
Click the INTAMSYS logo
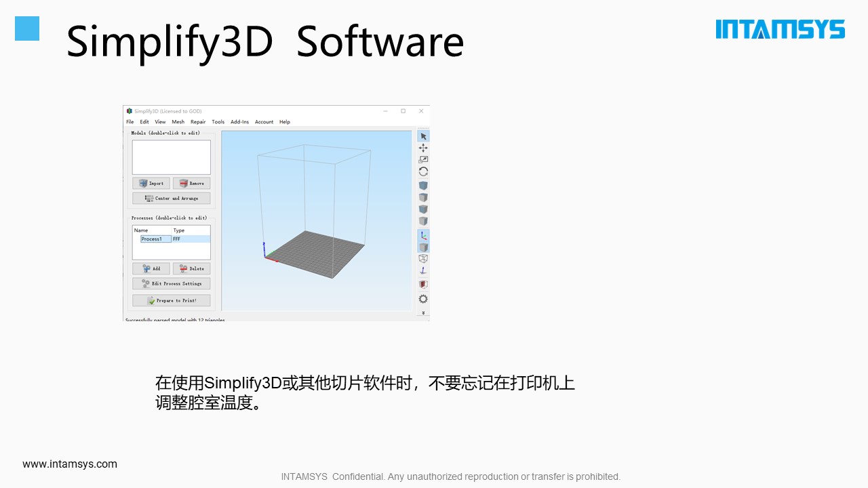coord(780,29)
